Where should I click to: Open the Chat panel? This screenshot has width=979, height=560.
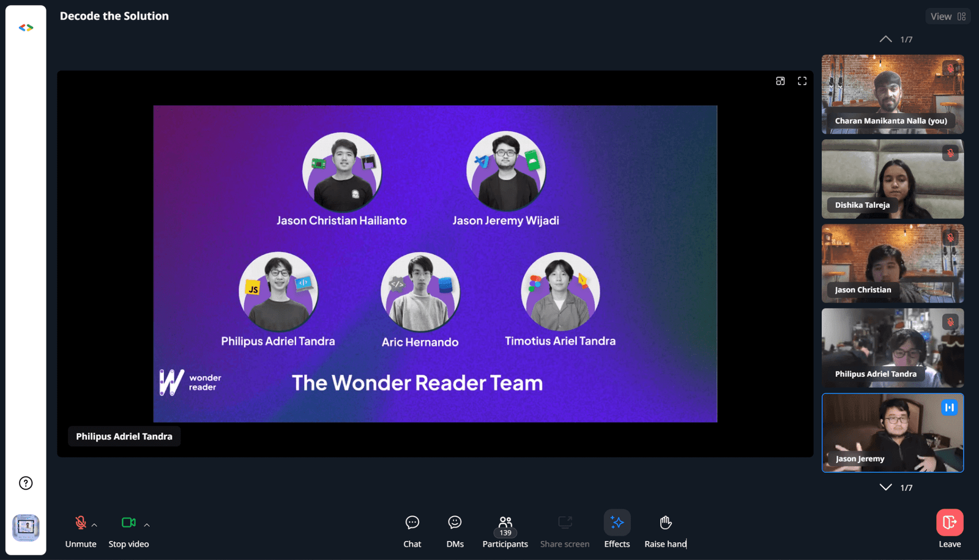pos(412,531)
